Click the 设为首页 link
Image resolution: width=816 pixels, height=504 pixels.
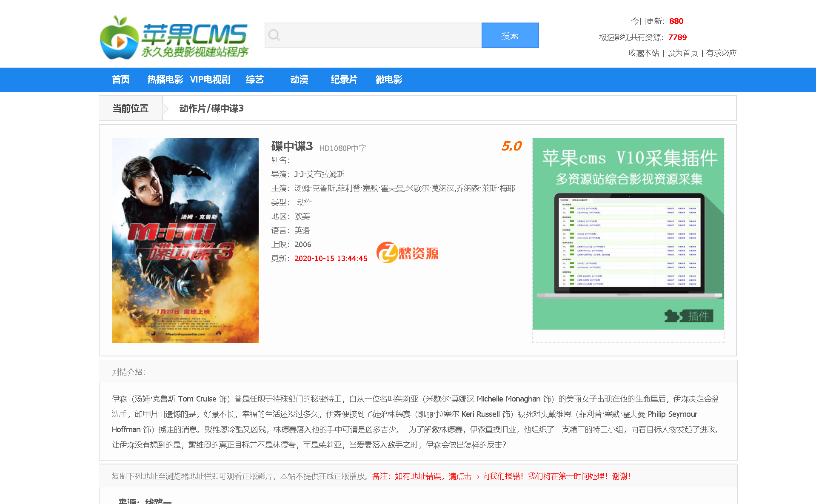pos(683,53)
